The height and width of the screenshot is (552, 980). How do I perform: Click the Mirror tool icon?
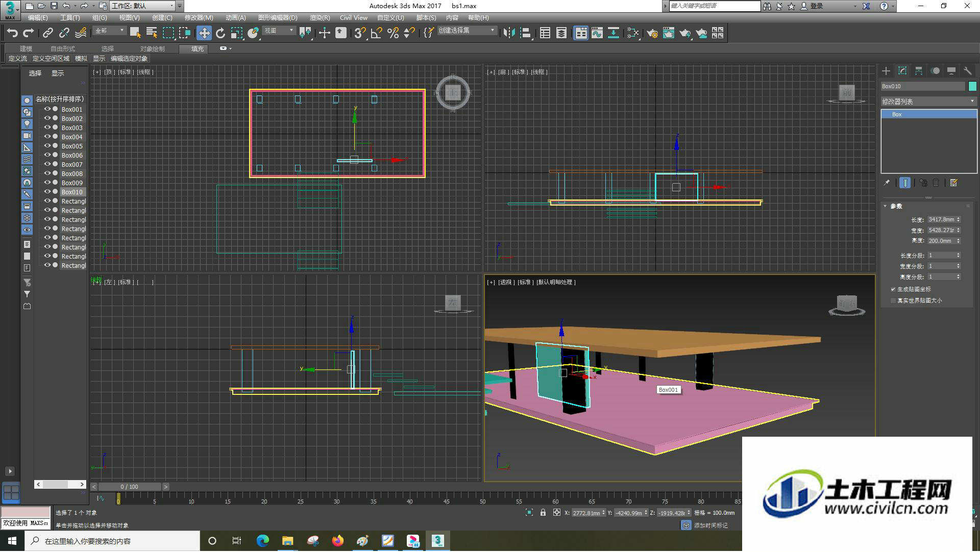point(509,33)
